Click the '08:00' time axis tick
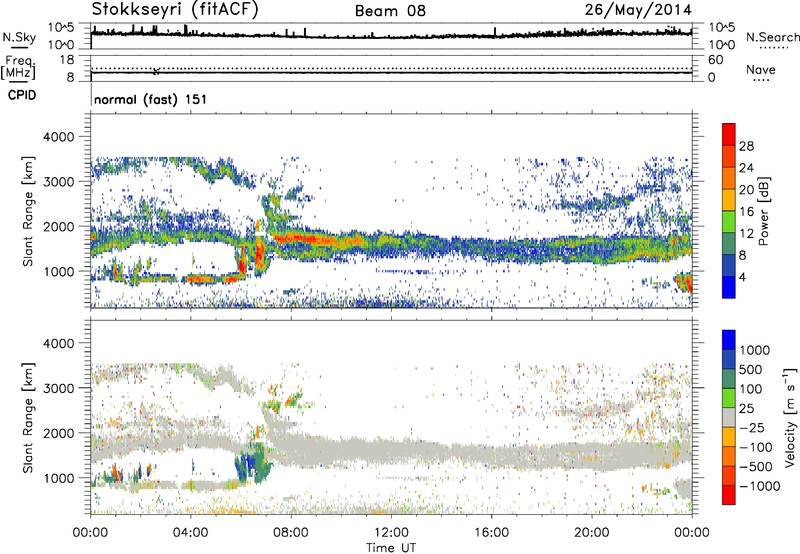Screen dimensions: 800x554 coord(291,533)
